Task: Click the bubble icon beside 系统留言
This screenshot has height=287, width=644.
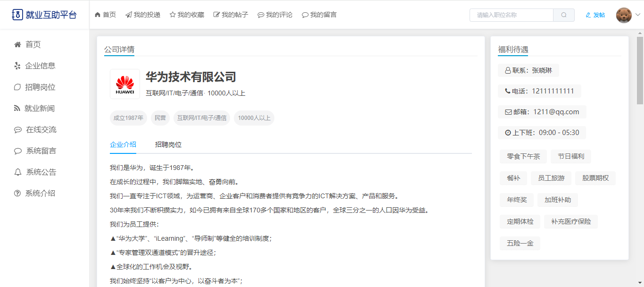Action: [18, 151]
